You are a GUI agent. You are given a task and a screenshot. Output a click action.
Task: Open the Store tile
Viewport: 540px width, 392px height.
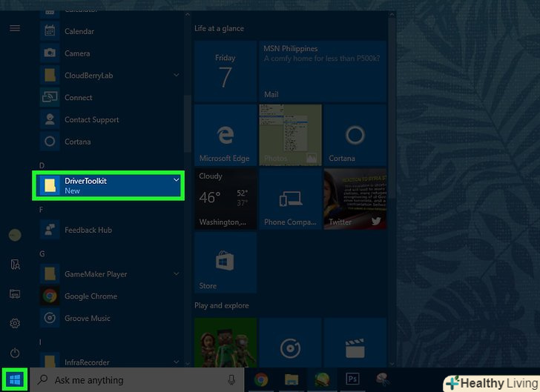(x=225, y=262)
